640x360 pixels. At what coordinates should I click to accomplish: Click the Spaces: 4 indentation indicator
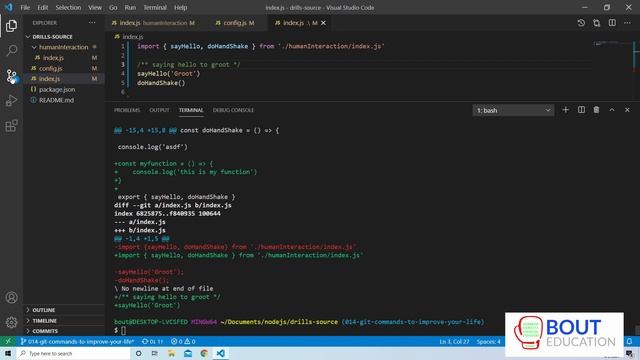[x=488, y=341]
